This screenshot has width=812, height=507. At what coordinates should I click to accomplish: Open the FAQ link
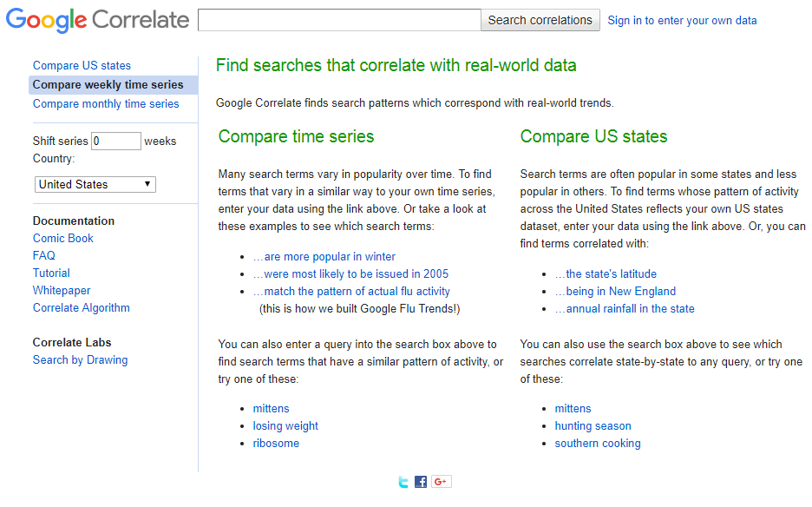click(x=44, y=255)
